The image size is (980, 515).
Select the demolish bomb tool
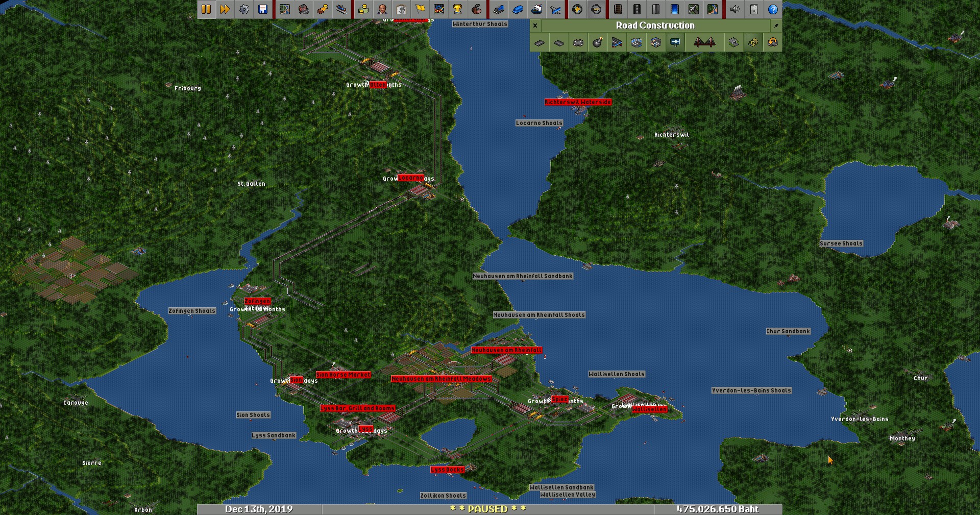(597, 43)
